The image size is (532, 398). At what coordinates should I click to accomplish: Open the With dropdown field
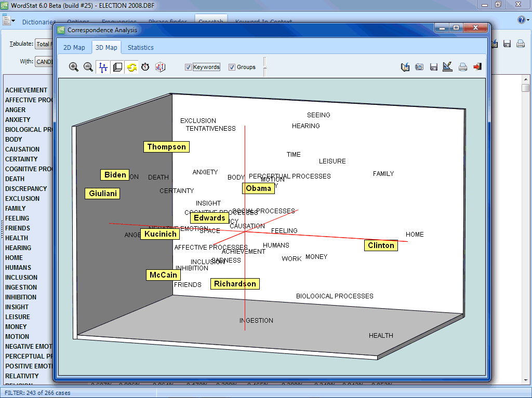pyautogui.click(x=44, y=61)
